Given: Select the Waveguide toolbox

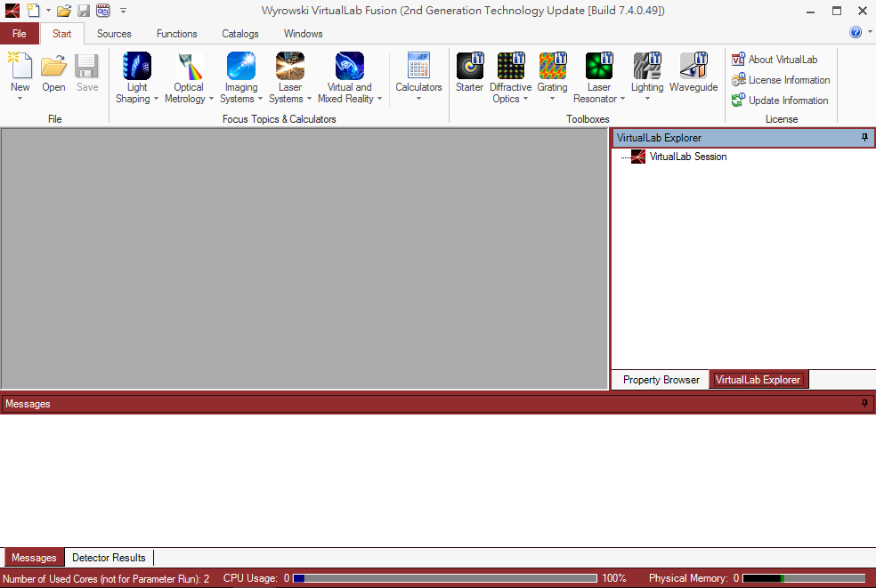Looking at the screenshot, I should point(693,66).
